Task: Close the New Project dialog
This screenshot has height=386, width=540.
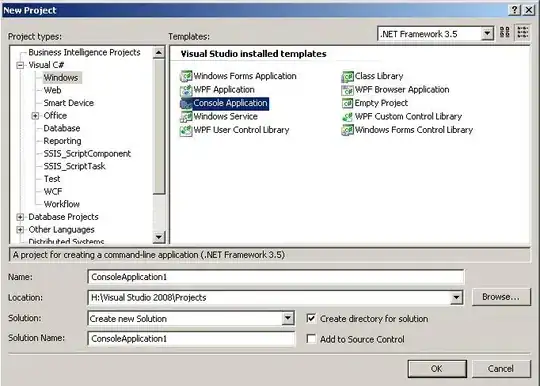Action: (x=529, y=10)
